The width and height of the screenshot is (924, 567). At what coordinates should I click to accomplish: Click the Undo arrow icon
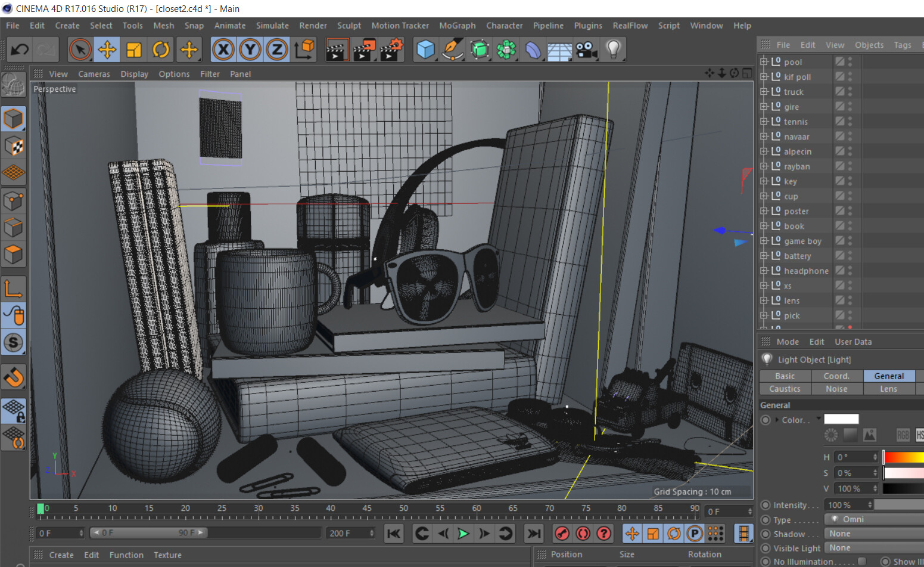click(x=19, y=49)
